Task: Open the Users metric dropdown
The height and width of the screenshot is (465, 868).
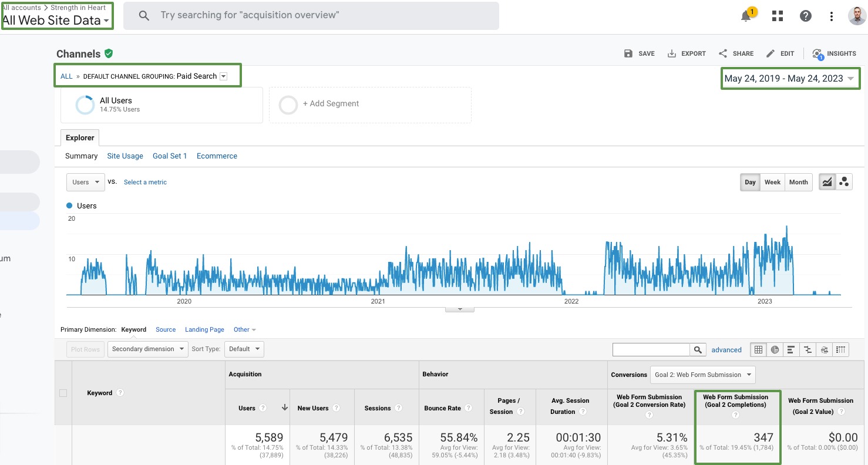Action: point(86,182)
